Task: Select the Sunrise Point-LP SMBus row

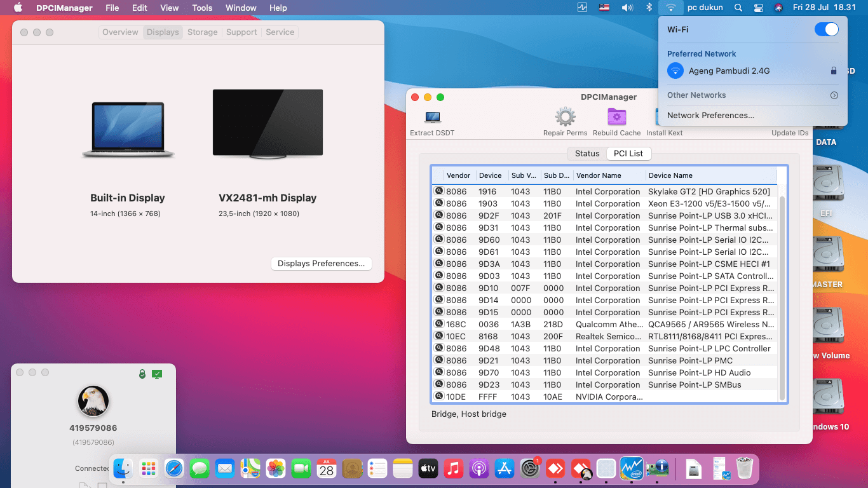Action: coord(604,384)
